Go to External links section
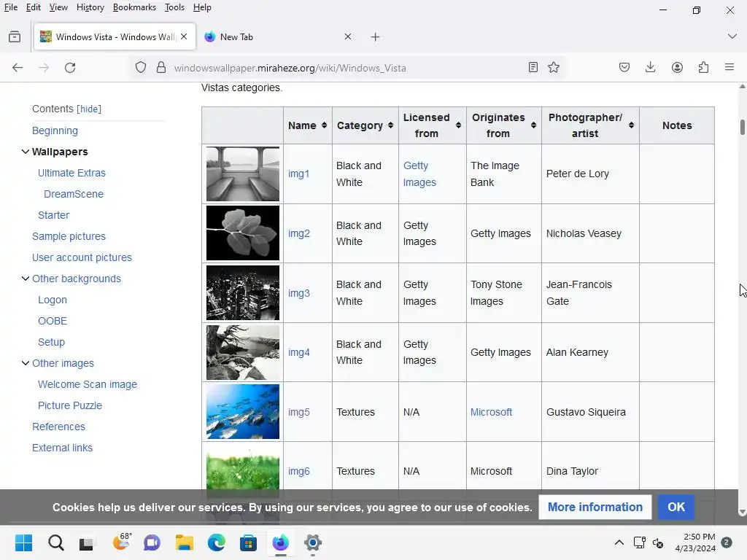 [x=62, y=448]
